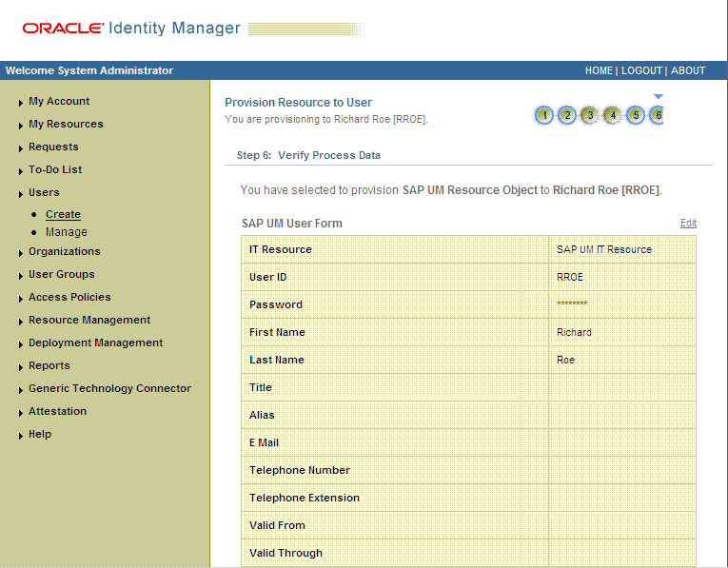Open the Organizations menu
This screenshot has width=728, height=568.
point(65,251)
